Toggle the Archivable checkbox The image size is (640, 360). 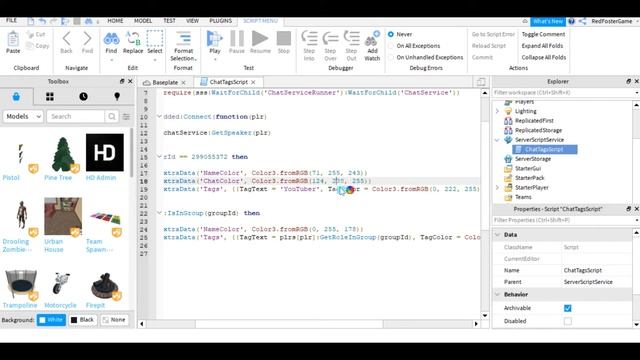[x=568, y=308]
